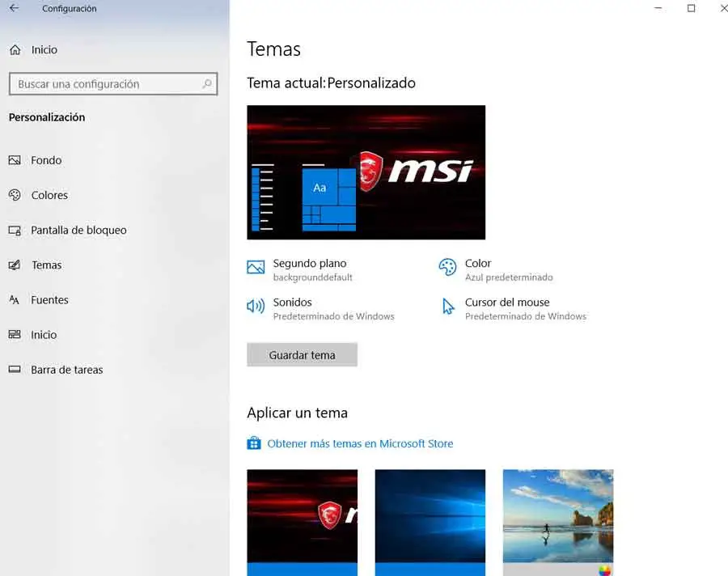
Task: Click the current theme MSI preview
Action: (366, 172)
